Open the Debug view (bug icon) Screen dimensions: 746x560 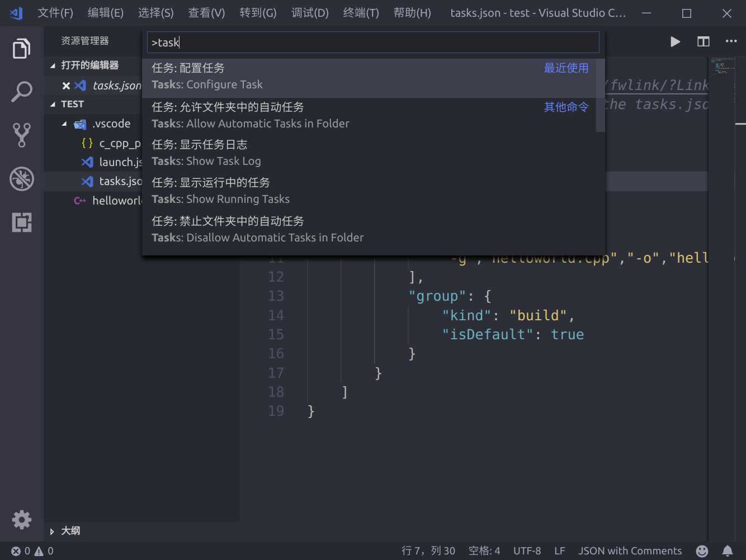22,179
